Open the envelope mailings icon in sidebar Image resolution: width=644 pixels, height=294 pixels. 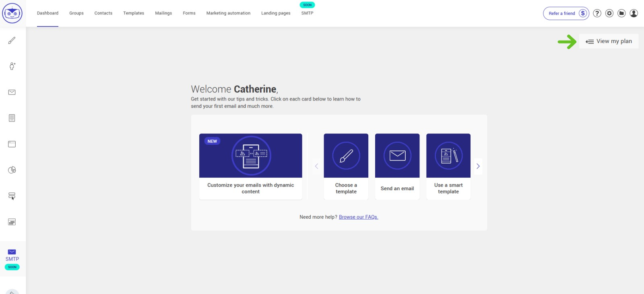click(12, 92)
